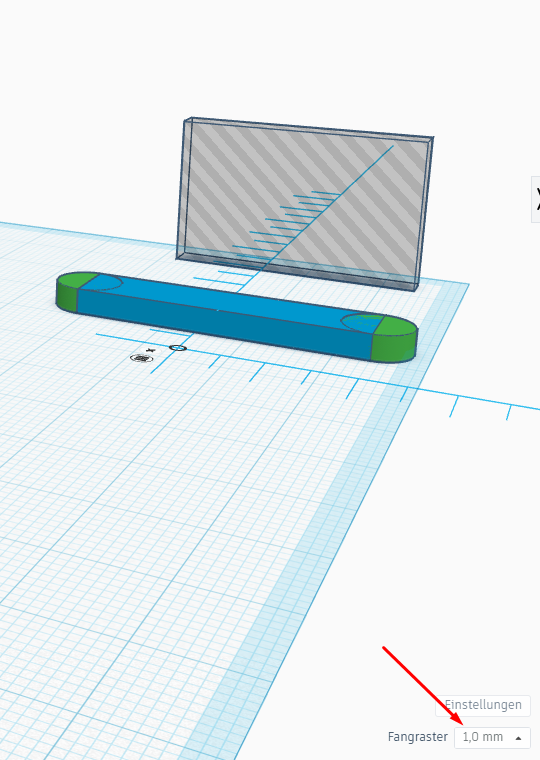Viewport: 540px width, 760px height.
Task: Click the Fangraster label text
Action: point(417,737)
